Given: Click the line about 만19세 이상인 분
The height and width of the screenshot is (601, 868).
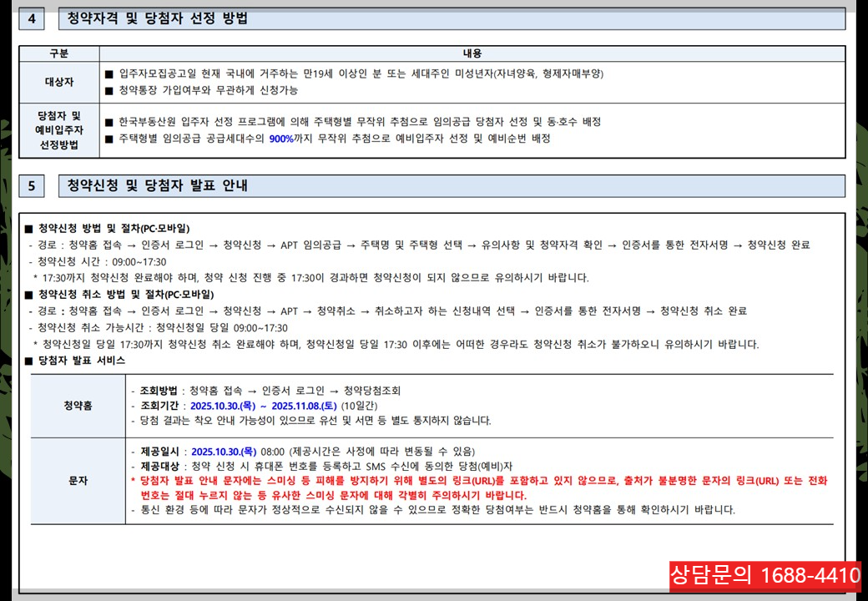Looking at the screenshot, I should pos(354,73).
